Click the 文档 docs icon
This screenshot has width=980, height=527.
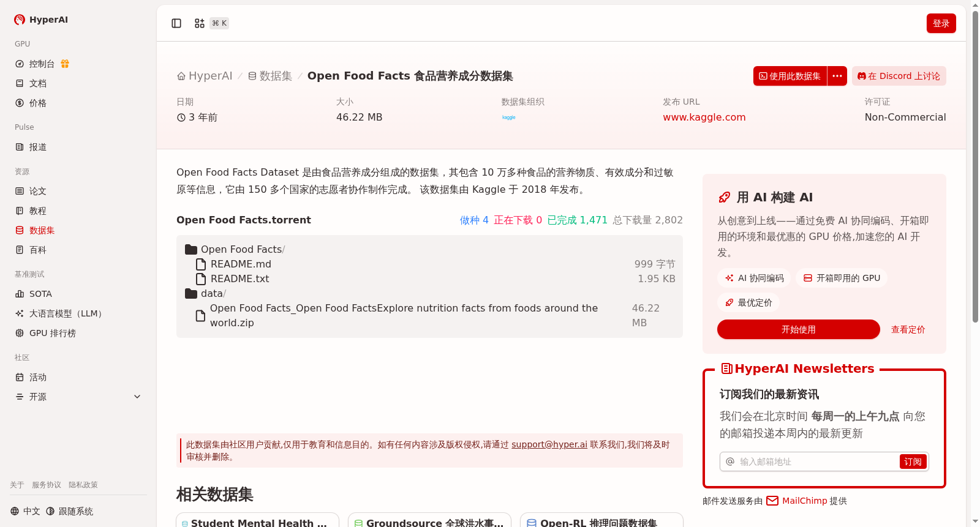20,83
